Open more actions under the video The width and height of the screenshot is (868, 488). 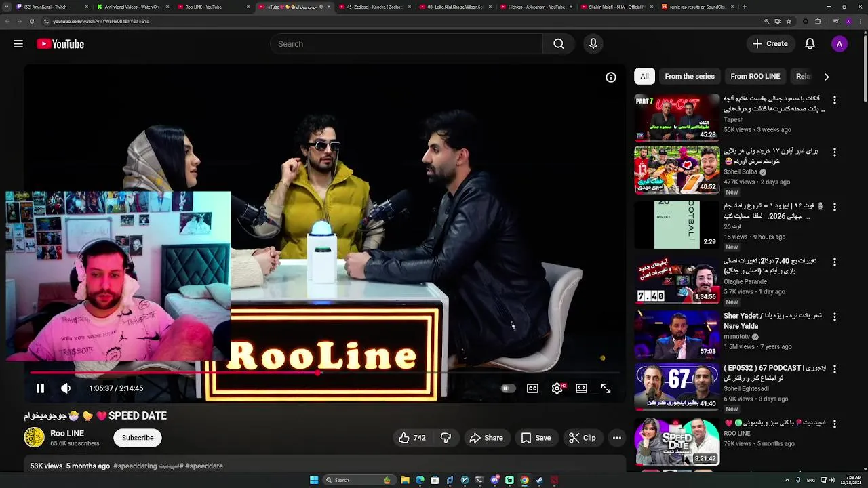[x=617, y=438]
